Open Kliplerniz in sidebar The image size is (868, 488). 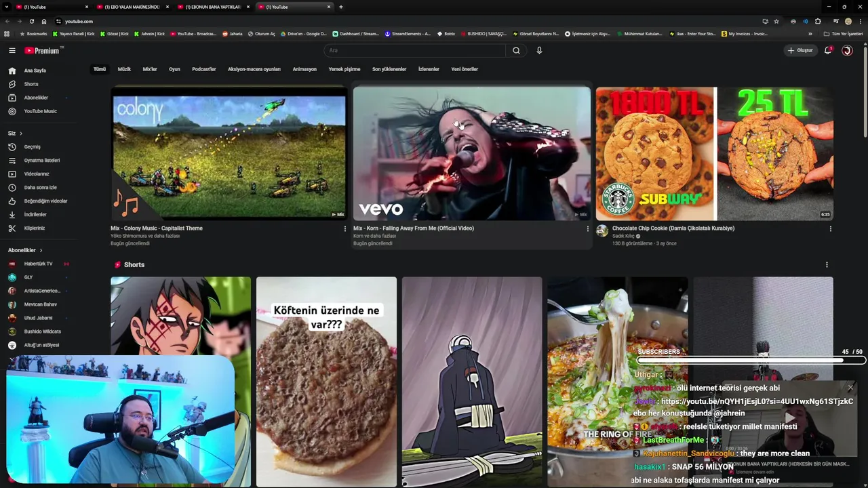point(35,228)
